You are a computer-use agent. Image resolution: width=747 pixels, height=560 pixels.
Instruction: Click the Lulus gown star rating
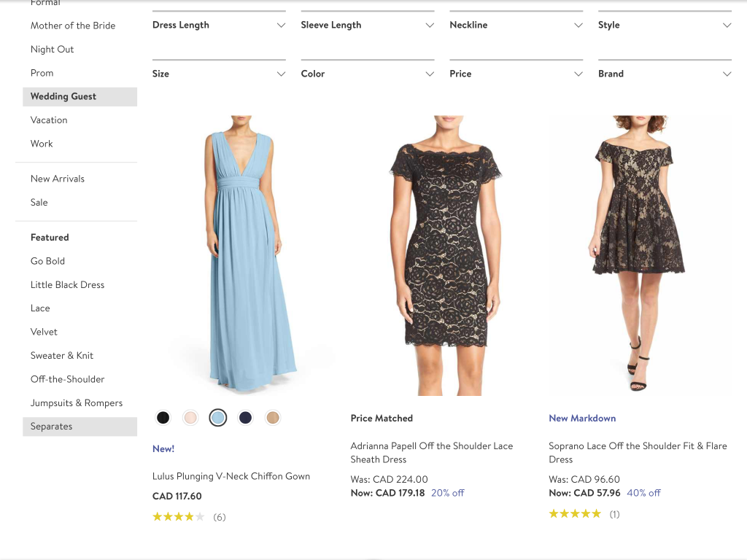pos(178,517)
